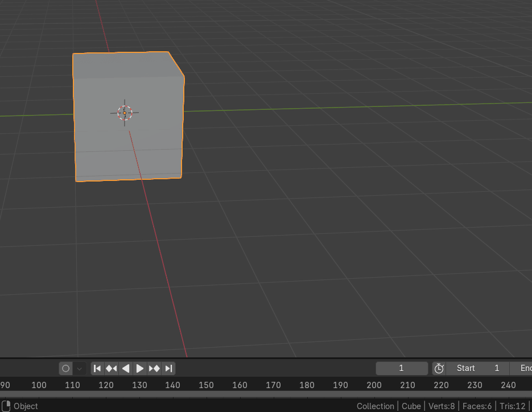Click the timeline horizontal scrollbar
Viewport: 532px width, 412px height.
[x=266, y=394]
